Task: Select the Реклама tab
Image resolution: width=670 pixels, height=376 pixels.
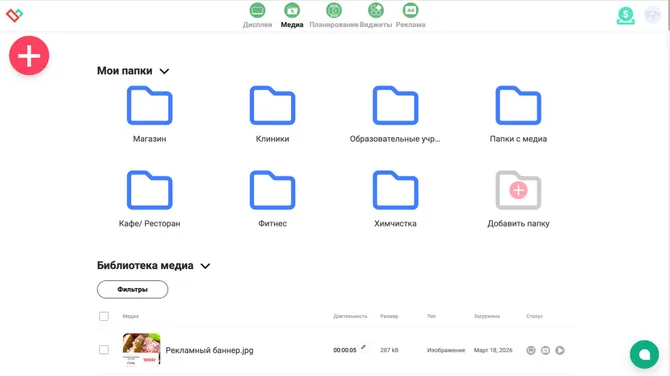Action: [410, 15]
